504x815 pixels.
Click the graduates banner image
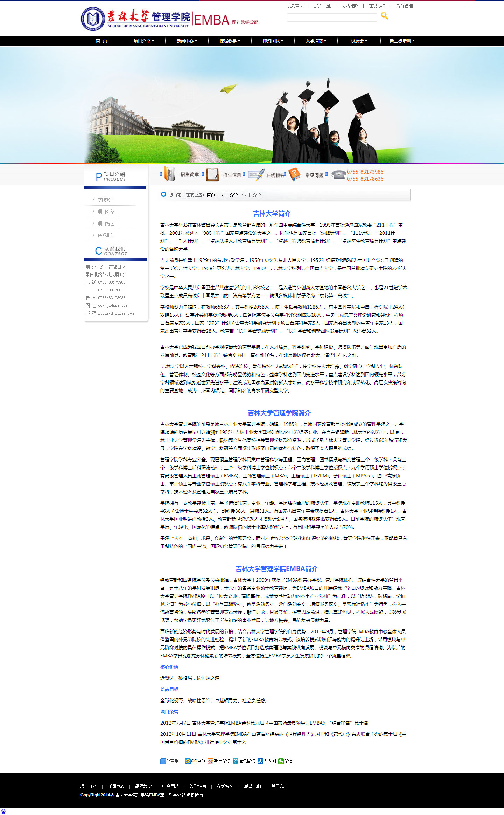click(x=252, y=105)
